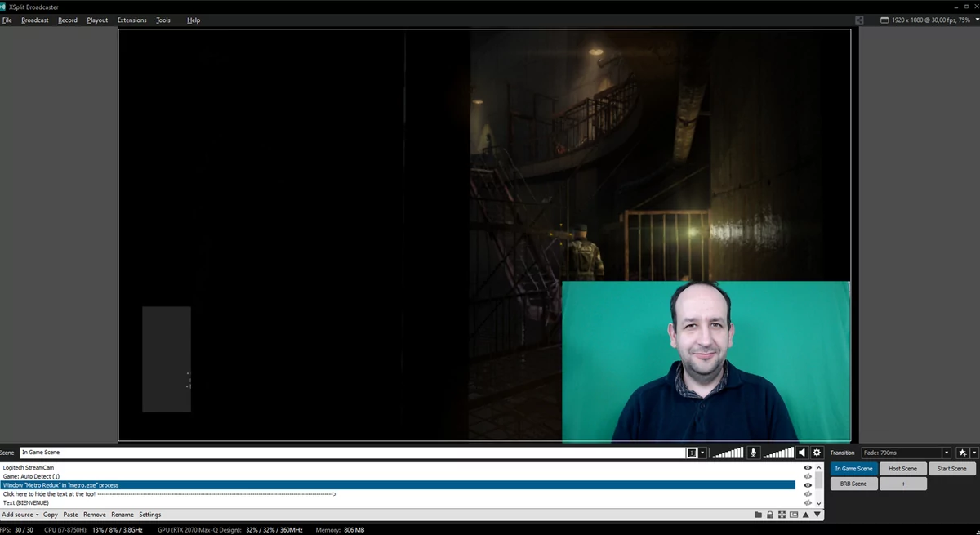
Task: Switch to BRB Scene
Action: [853, 484]
